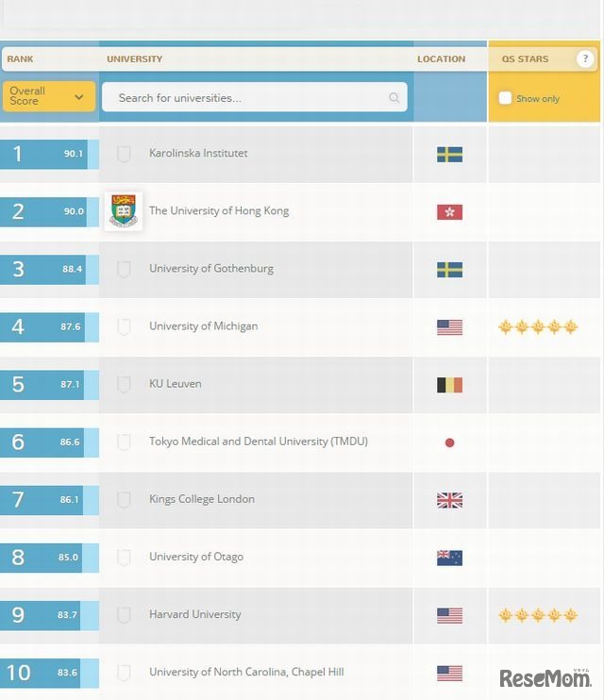
Task: Click Harvard University's five QS stars
Action: (x=537, y=615)
